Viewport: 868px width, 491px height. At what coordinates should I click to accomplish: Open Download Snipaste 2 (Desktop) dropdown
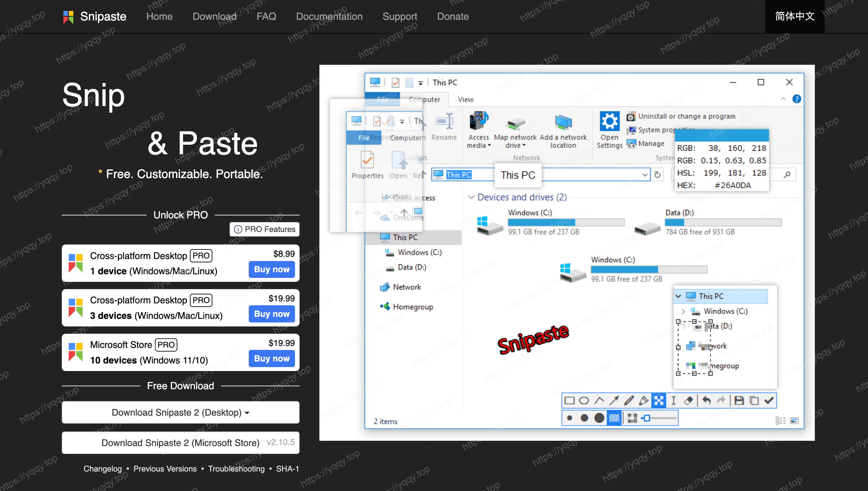pos(180,412)
